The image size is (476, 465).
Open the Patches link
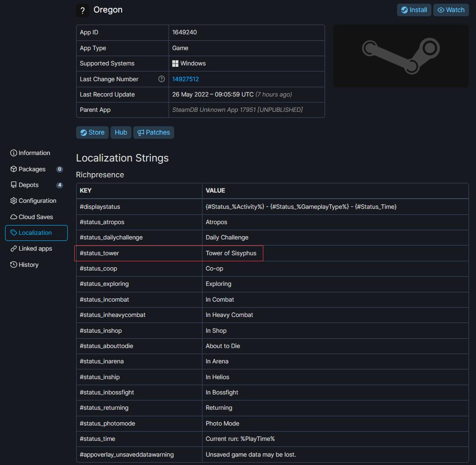click(154, 133)
